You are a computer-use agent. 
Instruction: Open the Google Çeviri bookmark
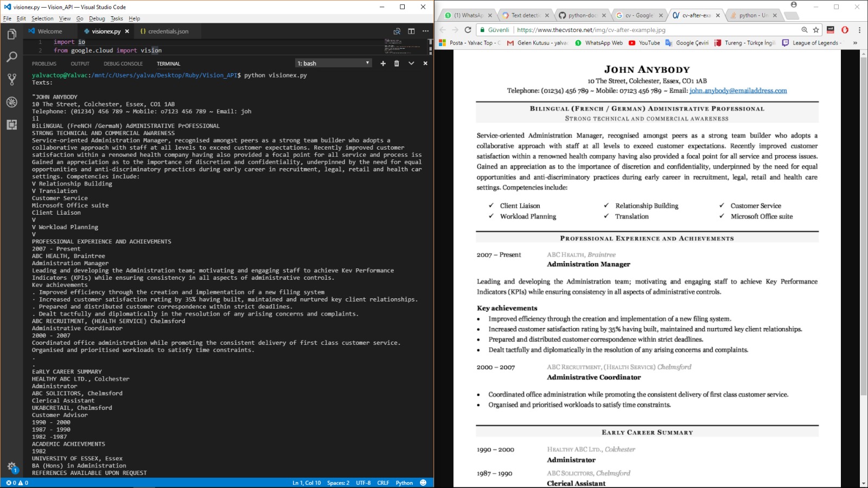(687, 43)
